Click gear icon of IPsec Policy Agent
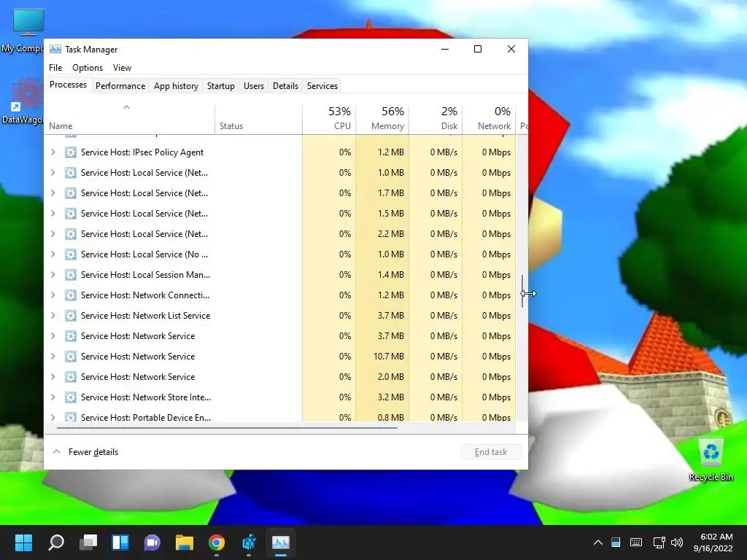This screenshot has height=560, width=747. tap(71, 152)
